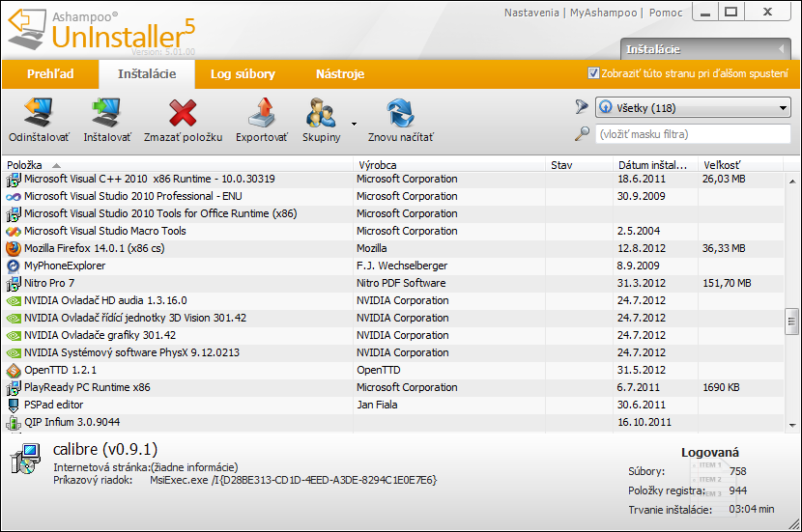Click the NVIDIA Ovladače grafiky 301.42 icon
The height and width of the screenshot is (532, 802).
pyautogui.click(x=14, y=336)
